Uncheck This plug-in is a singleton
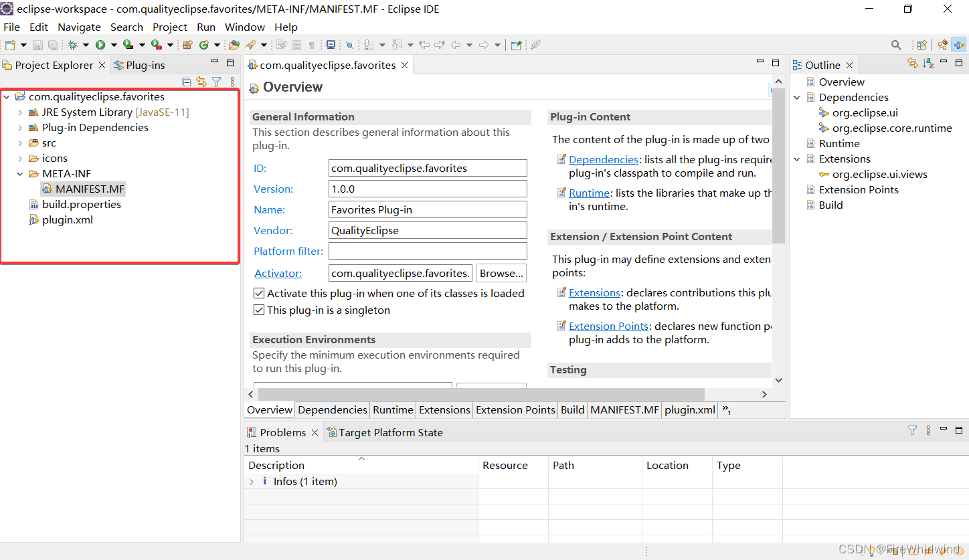Screen dimensions: 969x560 coord(259,310)
